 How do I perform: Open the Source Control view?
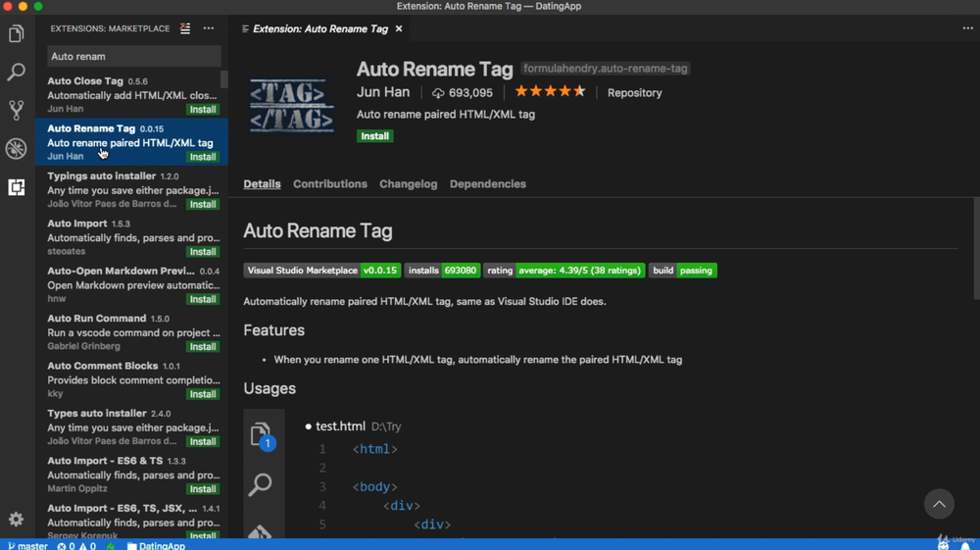(16, 110)
